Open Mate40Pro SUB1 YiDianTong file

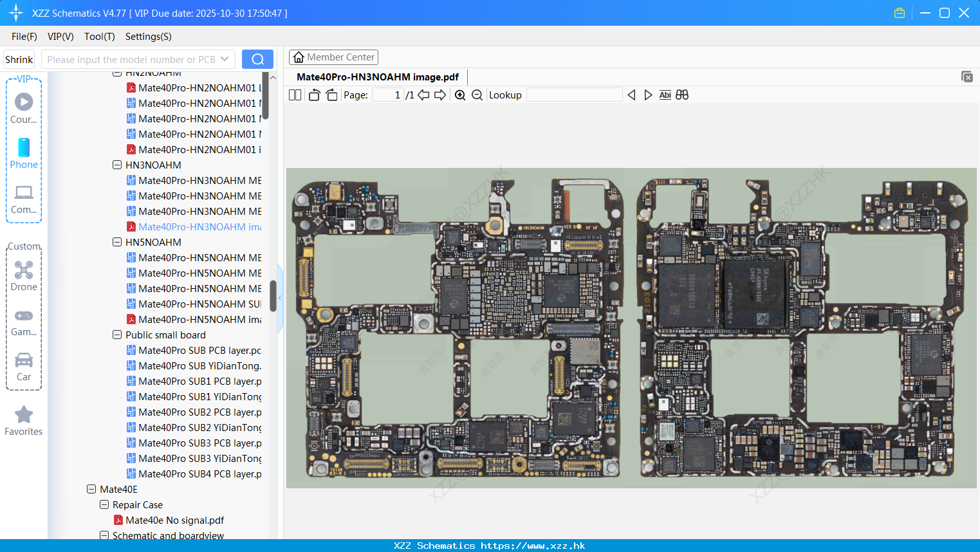pyautogui.click(x=194, y=396)
